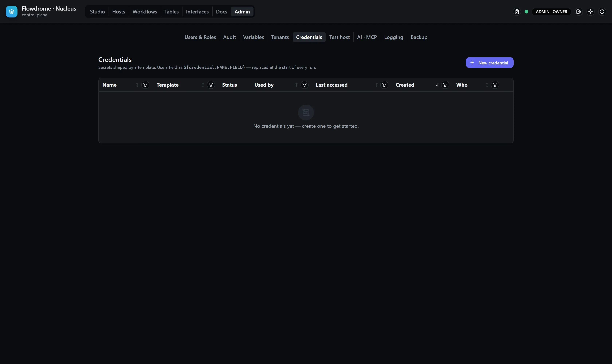This screenshot has width=612, height=364.
Task: Open the Created column filter
Action: pos(445,85)
